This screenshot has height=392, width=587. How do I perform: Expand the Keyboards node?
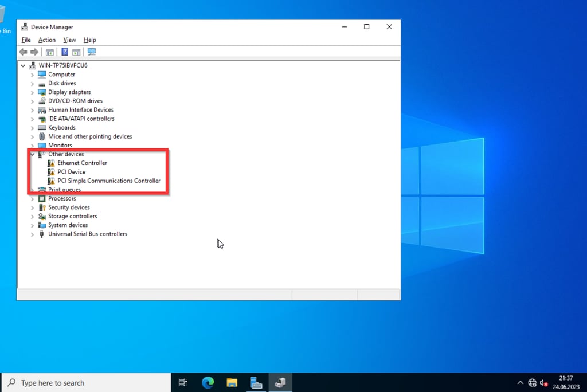point(32,128)
